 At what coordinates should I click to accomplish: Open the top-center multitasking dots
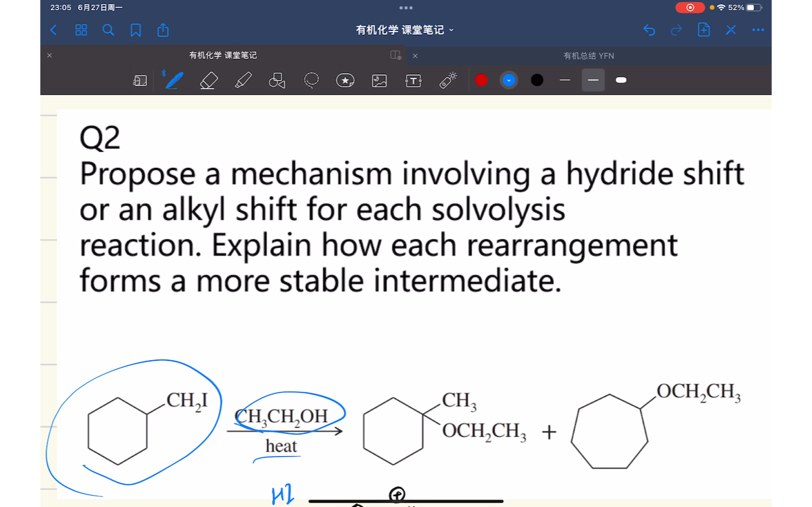406,8
